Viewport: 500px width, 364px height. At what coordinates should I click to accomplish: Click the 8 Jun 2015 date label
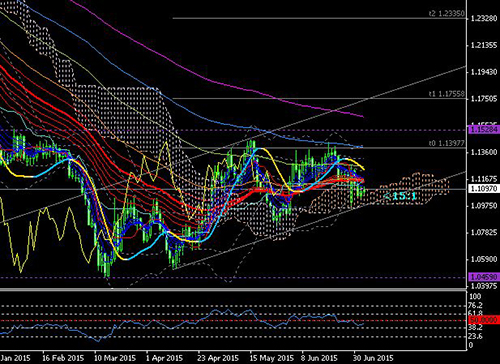[319, 358]
